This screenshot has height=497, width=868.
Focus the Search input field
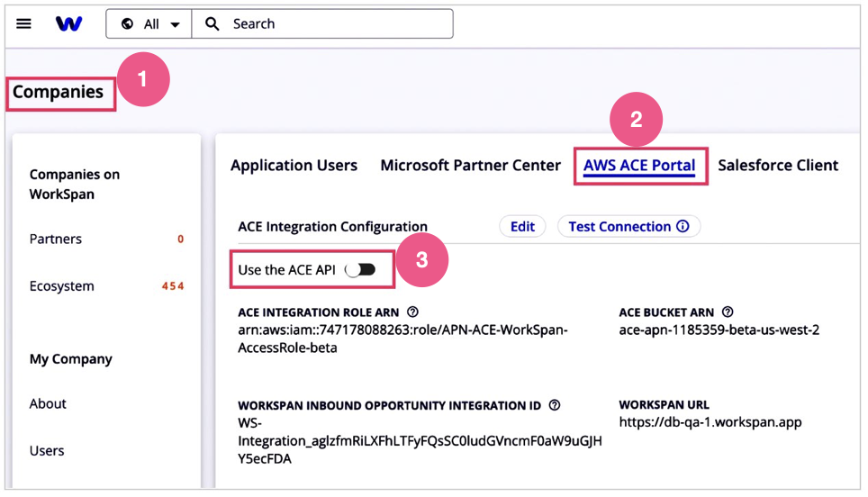(x=322, y=23)
